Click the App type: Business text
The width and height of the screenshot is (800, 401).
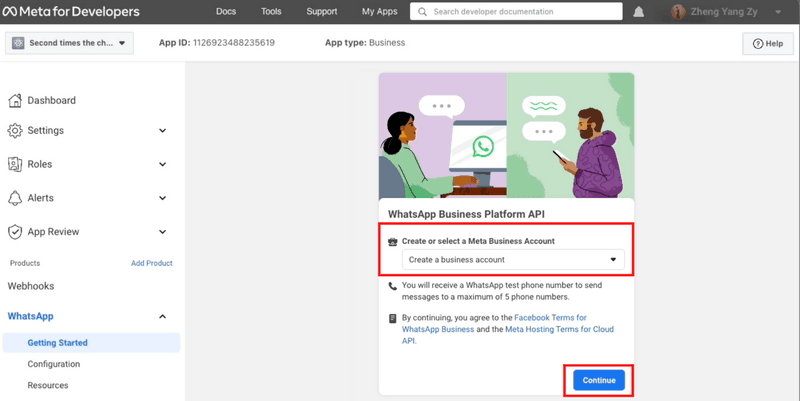pyautogui.click(x=365, y=43)
